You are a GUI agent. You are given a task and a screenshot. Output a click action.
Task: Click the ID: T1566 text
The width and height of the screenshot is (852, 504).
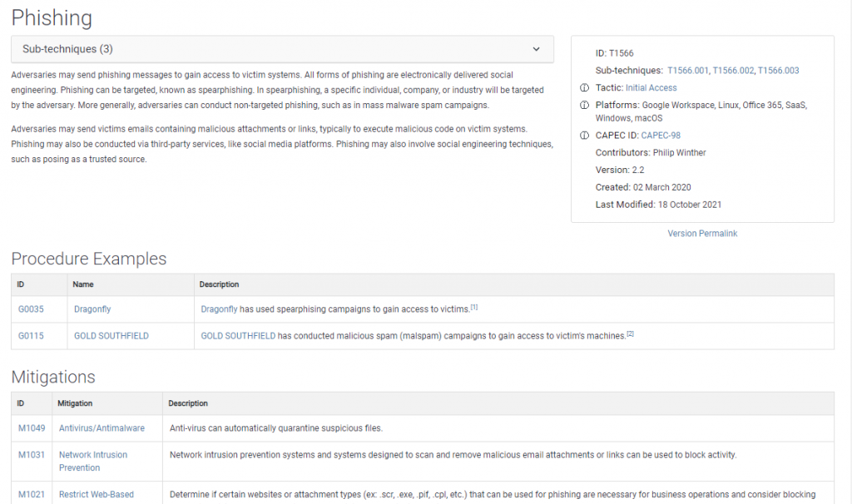[x=615, y=53]
